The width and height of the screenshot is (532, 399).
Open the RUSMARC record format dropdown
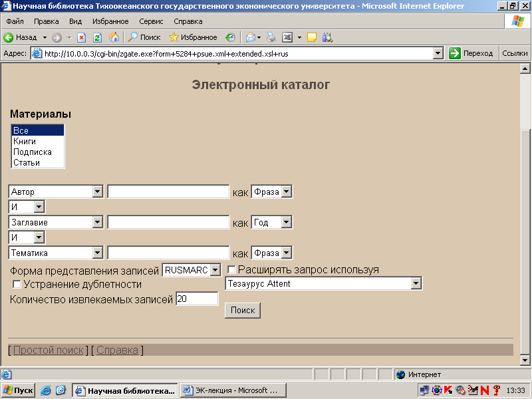click(215, 270)
